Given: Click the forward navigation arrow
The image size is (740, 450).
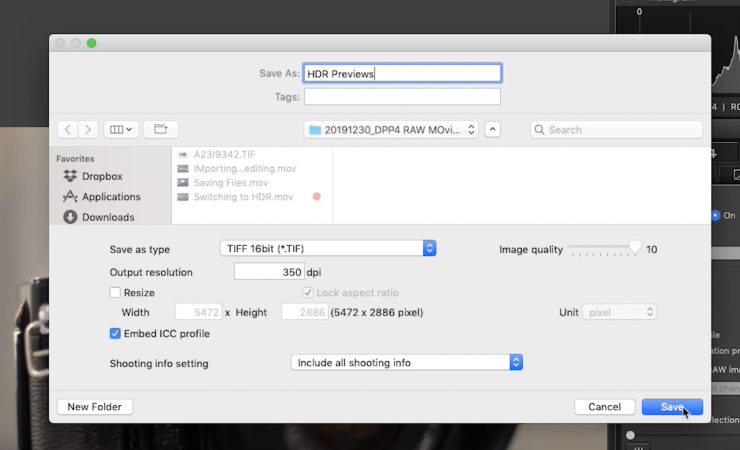Looking at the screenshot, I should (88, 130).
